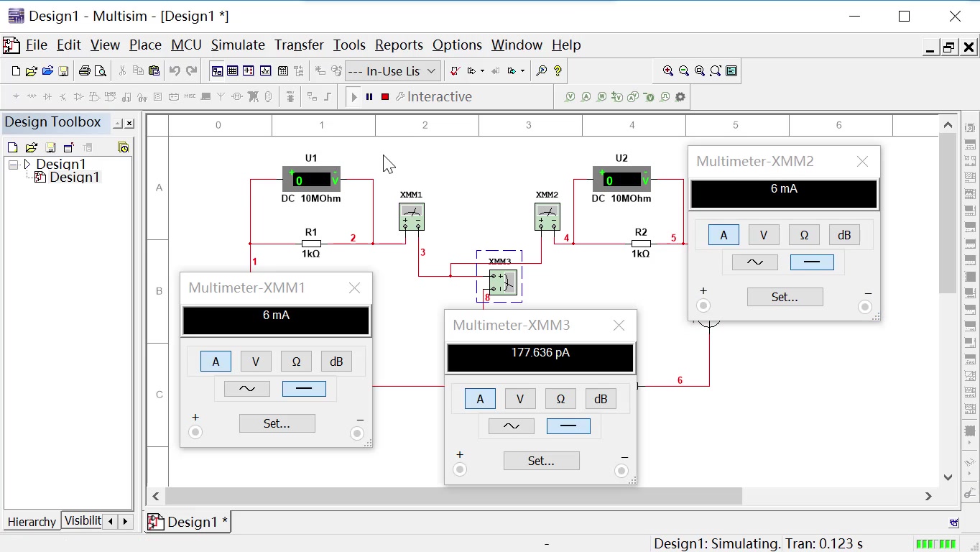Click the canvas horizontal scrollbar thumb
Viewport: 980px width, 552px height.
pyautogui.click(x=453, y=496)
